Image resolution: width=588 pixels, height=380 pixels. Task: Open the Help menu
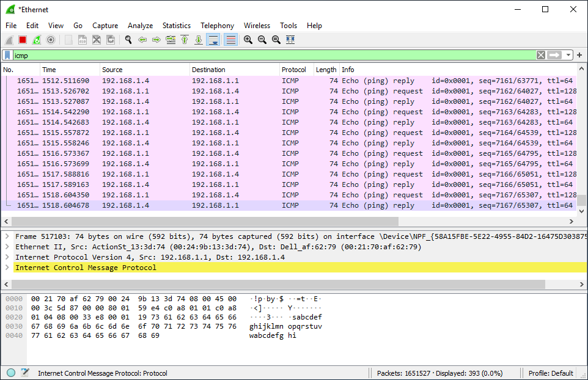pyautogui.click(x=314, y=26)
